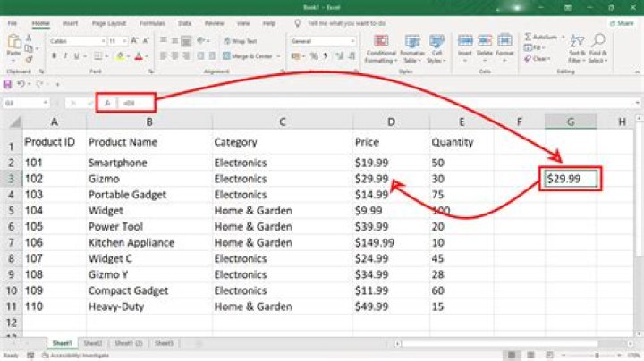Select row 3 header
This screenshot has width=644, height=361.
(11, 179)
